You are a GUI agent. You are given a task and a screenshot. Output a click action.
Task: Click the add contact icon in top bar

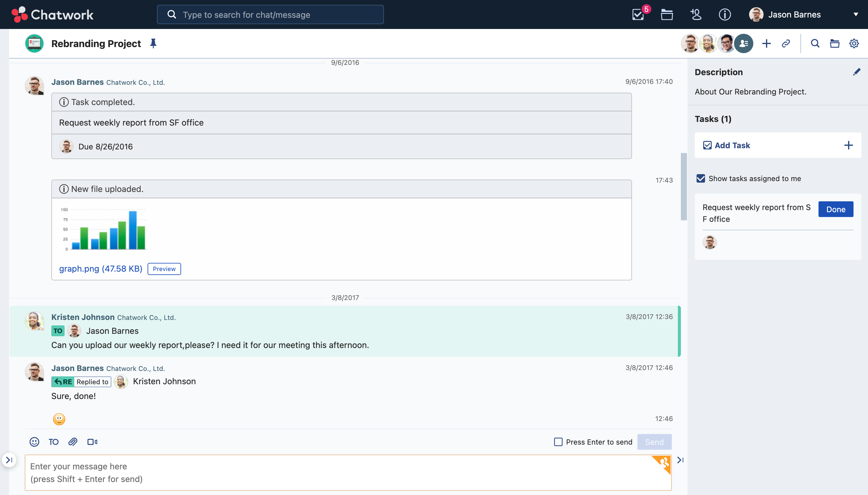pos(696,14)
